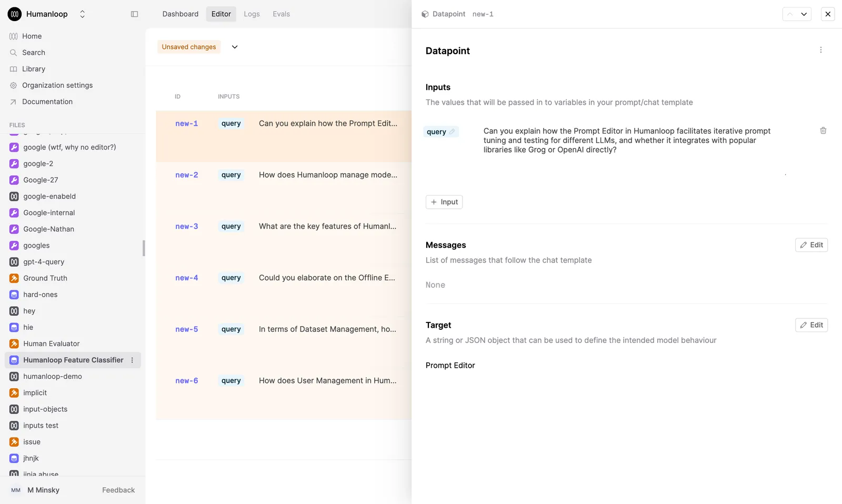The image size is (842, 504).
Task: Open the new-4 datapoint ID link
Action: point(187,278)
